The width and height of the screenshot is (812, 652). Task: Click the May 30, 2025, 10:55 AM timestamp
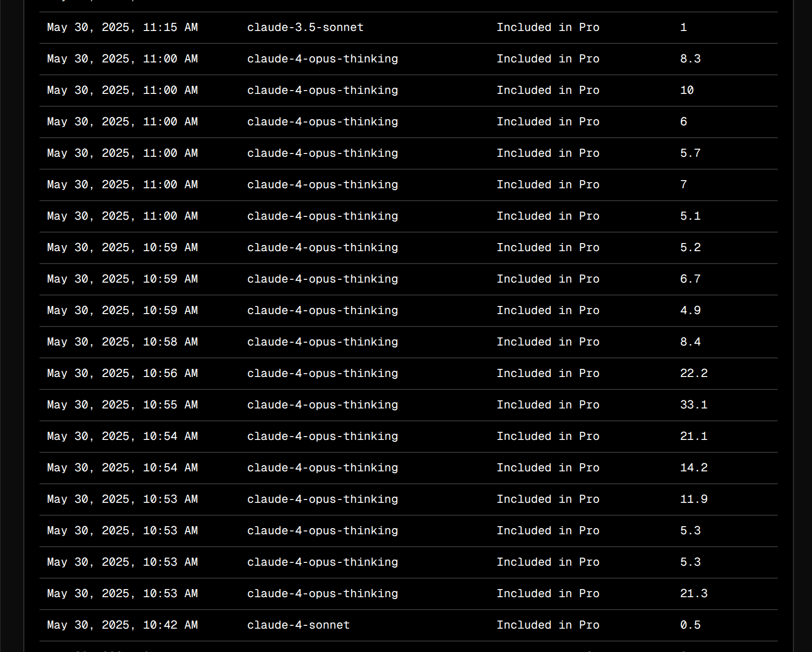tap(122, 405)
